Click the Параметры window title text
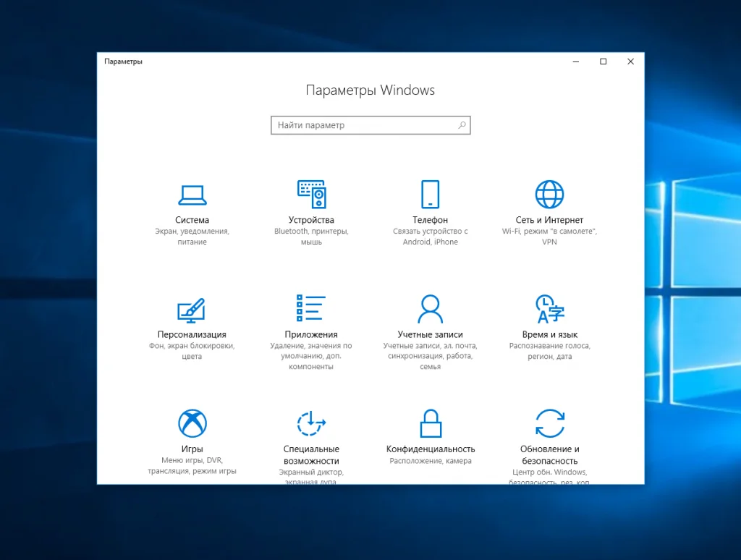Screen dimensions: 741x560 (x=123, y=61)
